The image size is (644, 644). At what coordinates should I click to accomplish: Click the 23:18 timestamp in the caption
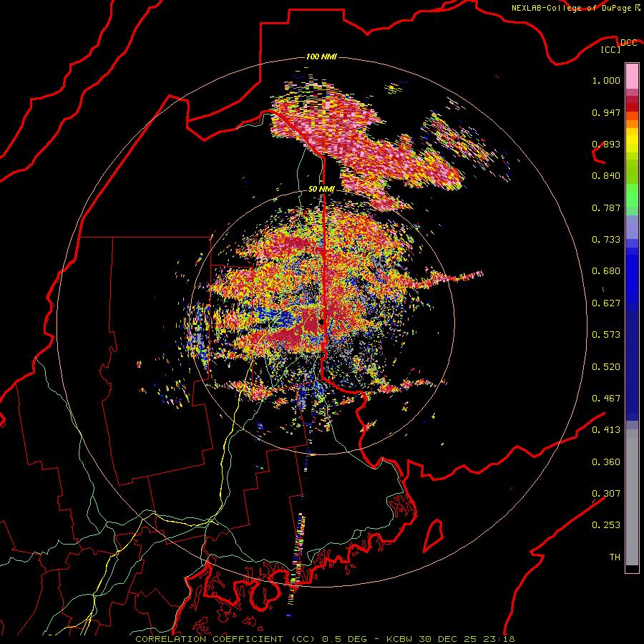tap(499, 639)
